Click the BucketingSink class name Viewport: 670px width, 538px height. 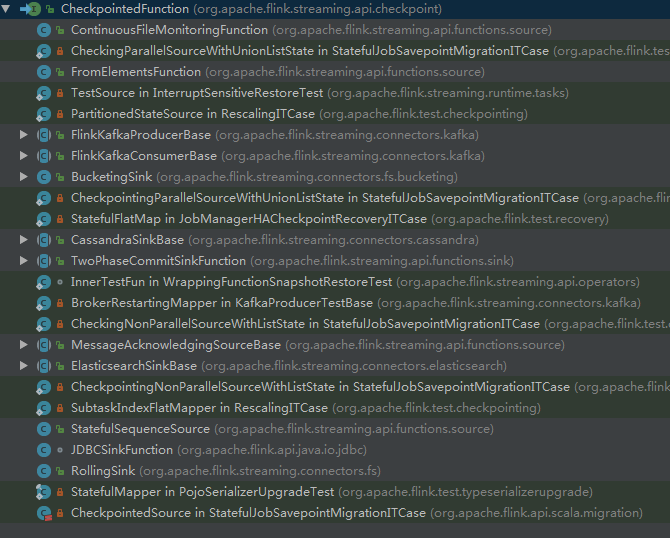coord(112,176)
